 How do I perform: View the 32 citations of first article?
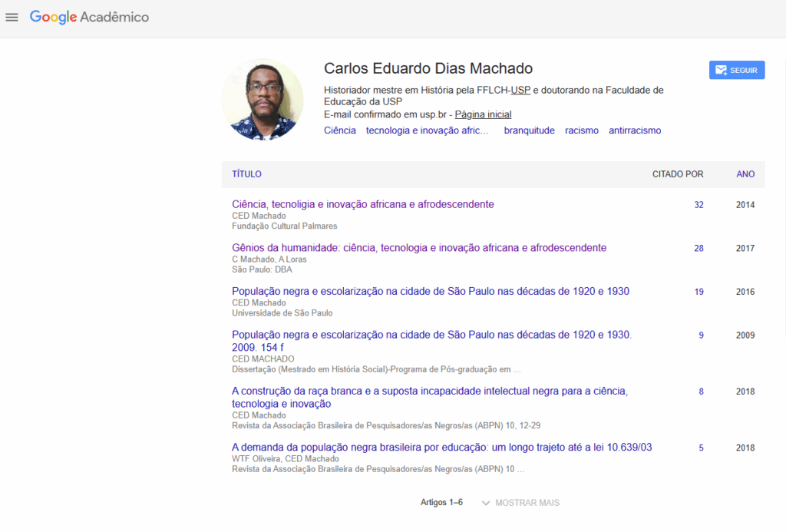(698, 205)
